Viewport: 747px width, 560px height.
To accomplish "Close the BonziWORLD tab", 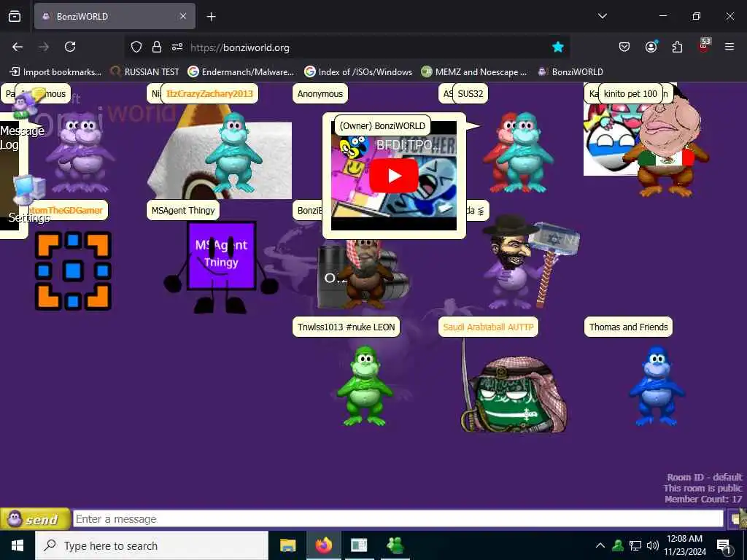I will (x=183, y=16).
